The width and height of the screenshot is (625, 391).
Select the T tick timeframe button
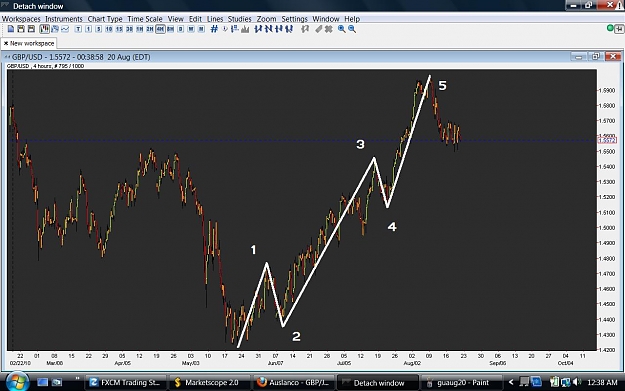click(x=78, y=29)
